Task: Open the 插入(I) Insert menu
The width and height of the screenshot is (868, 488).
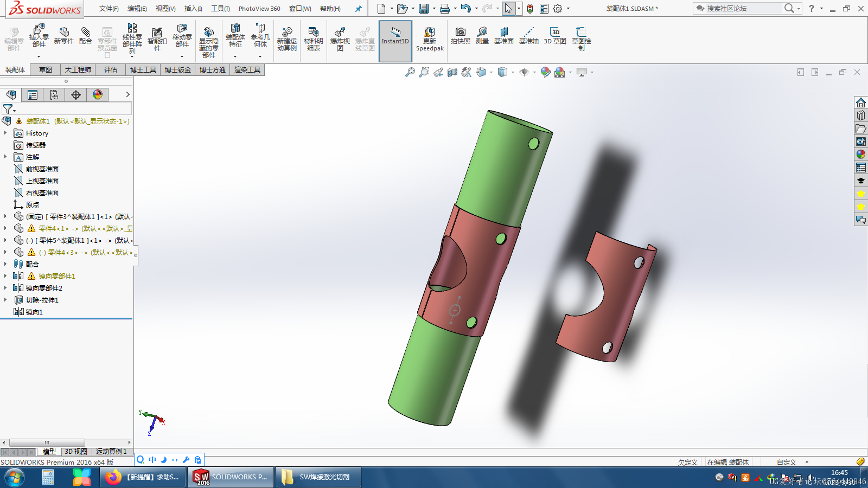Action: point(193,9)
